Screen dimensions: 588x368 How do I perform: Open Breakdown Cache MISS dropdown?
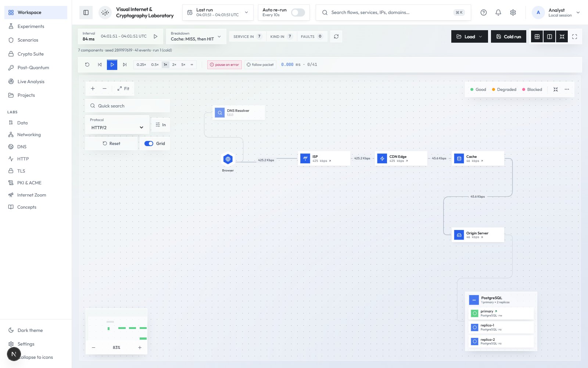(196, 36)
